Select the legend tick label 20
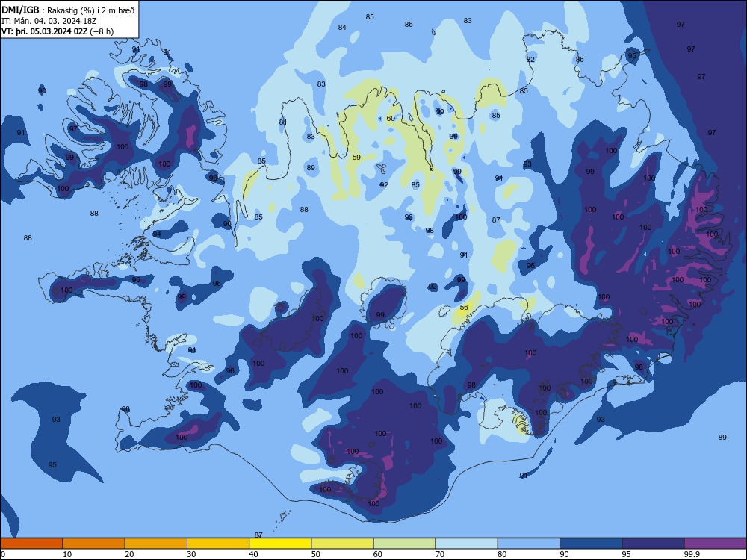747x560 pixels. (129, 554)
